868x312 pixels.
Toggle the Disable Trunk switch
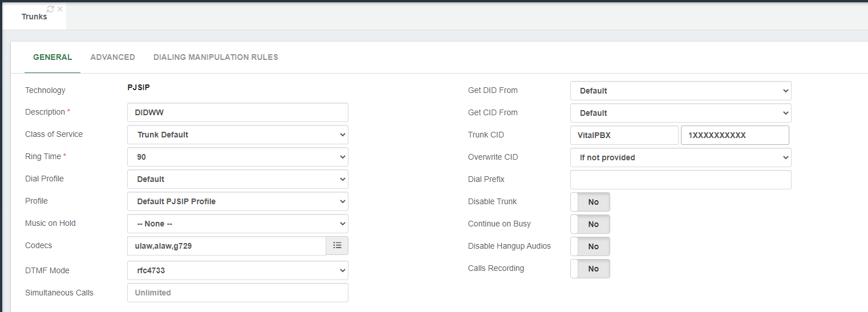coord(590,202)
